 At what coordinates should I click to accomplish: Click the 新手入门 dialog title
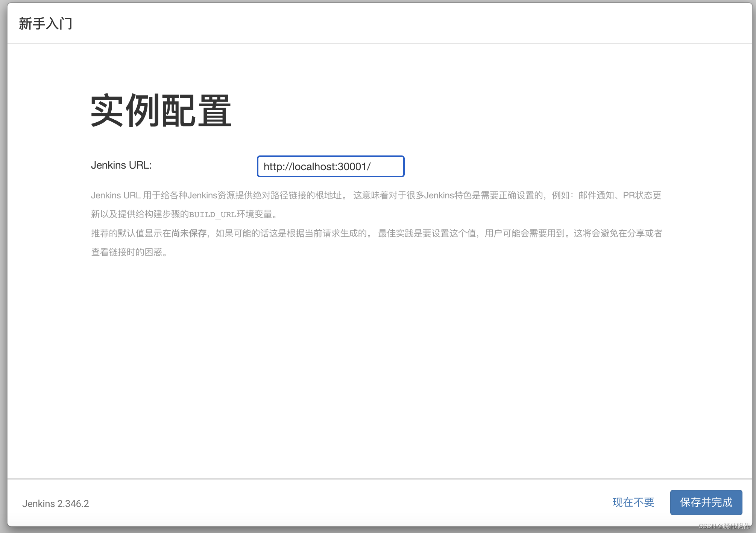46,23
